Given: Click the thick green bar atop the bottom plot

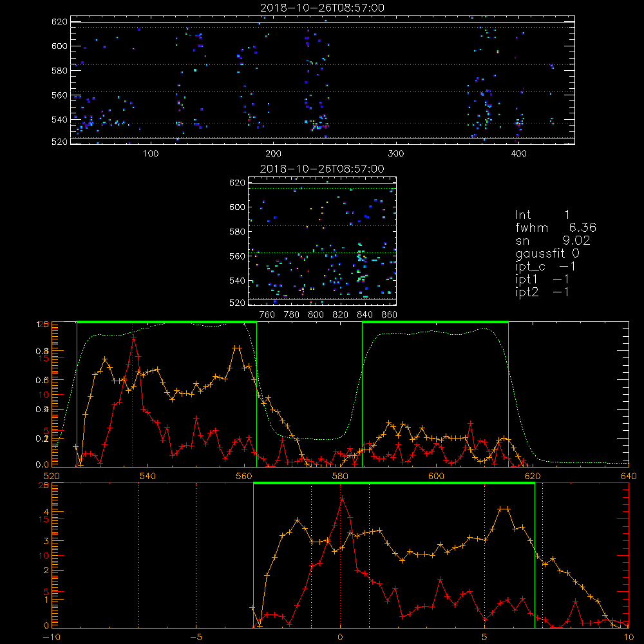Looking at the screenshot, I should point(394,484).
